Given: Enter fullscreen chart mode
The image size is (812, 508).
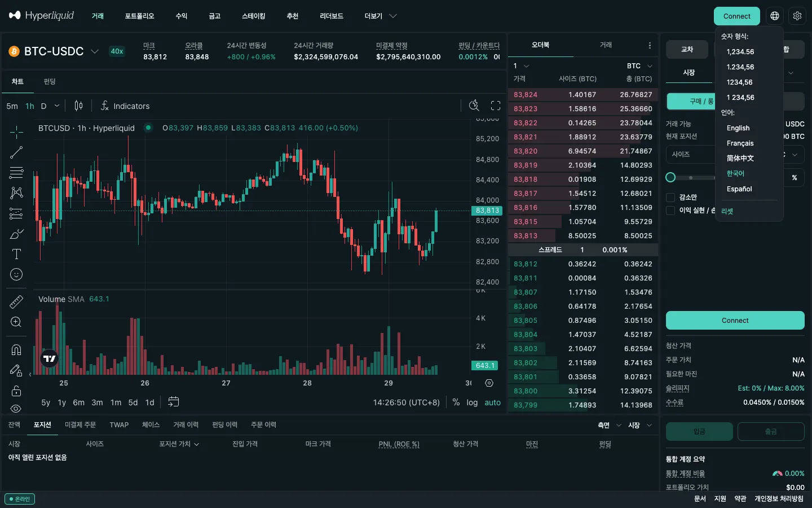Looking at the screenshot, I should click(x=496, y=106).
